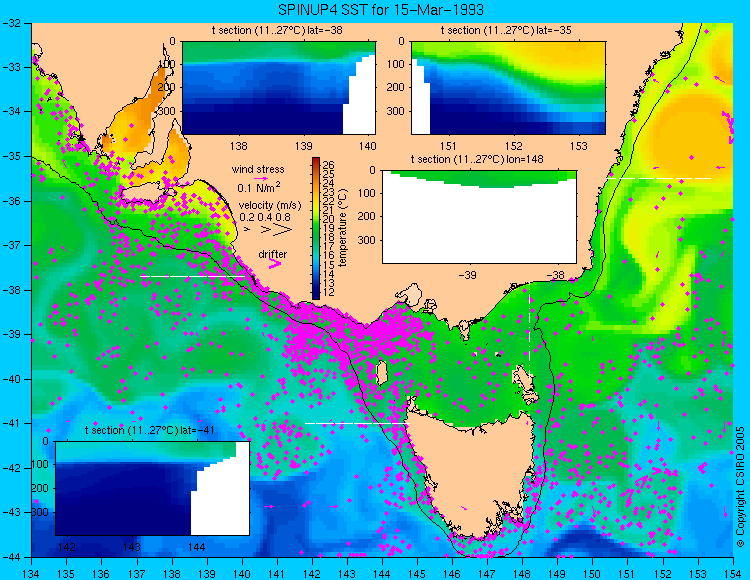Click the 134 tick on the main longitude axis
The height and width of the screenshot is (580, 750).
coord(32,574)
